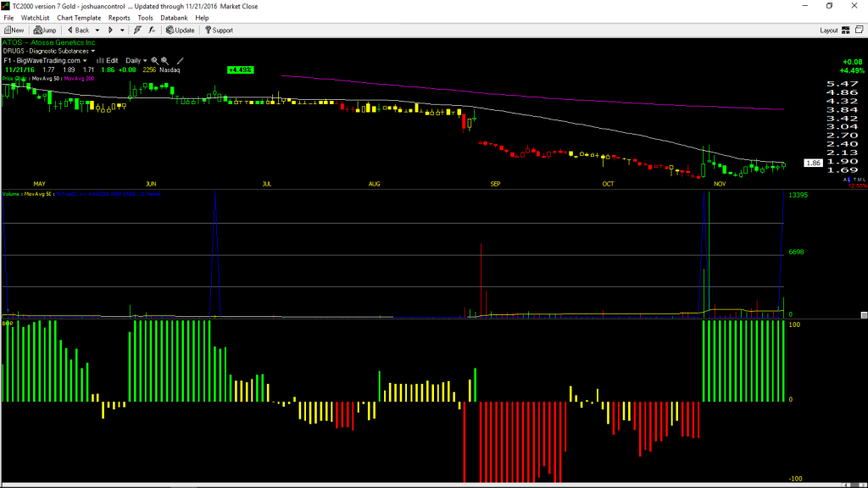This screenshot has width=868, height=488.
Task: Click the New toolbar icon
Action: tap(14, 30)
